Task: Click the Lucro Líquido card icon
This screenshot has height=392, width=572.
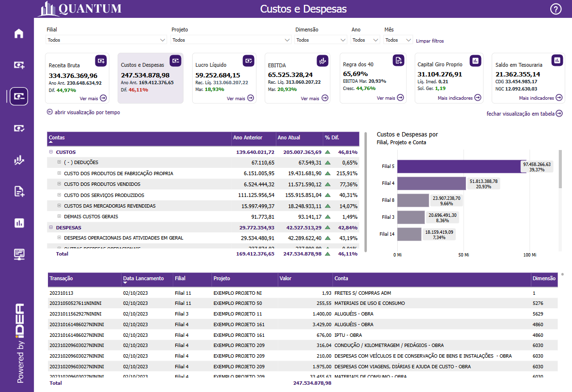Action: [x=249, y=60]
